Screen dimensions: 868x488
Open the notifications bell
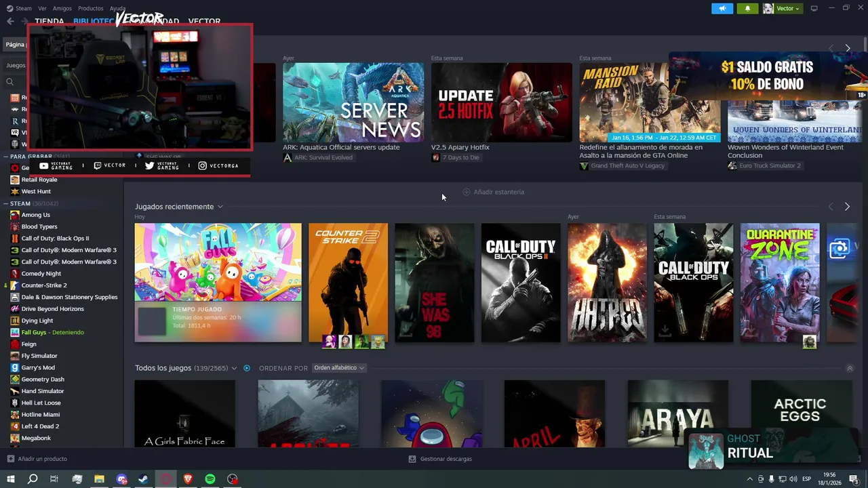[x=747, y=8]
